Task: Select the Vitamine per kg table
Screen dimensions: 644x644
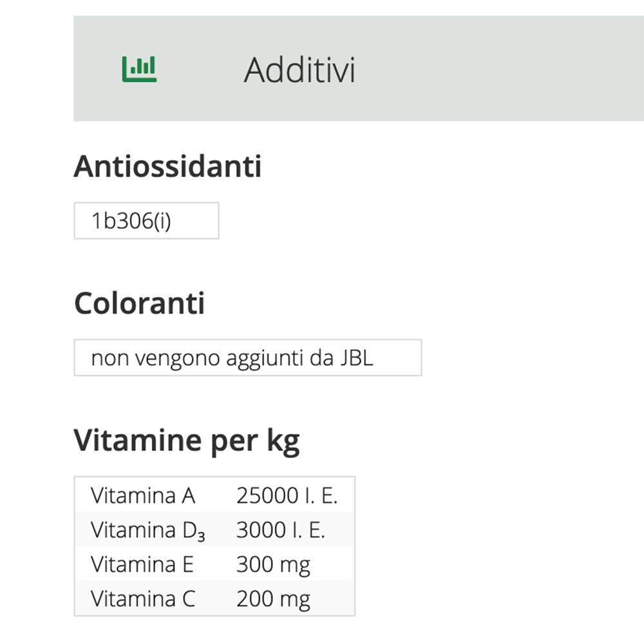Action: click(x=215, y=547)
